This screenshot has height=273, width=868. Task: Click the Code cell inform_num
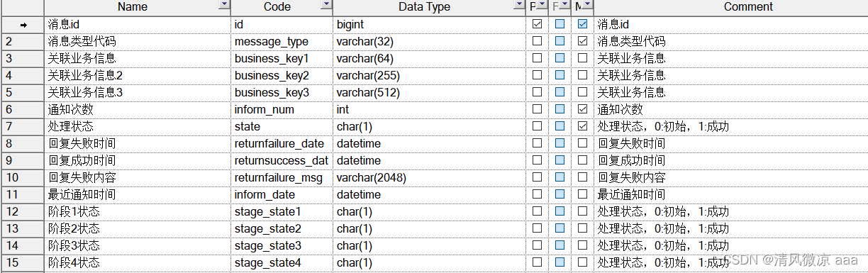[282, 109]
